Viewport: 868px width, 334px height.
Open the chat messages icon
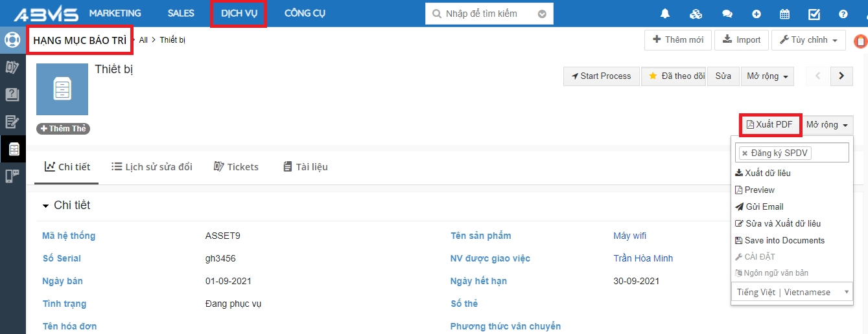coord(727,14)
